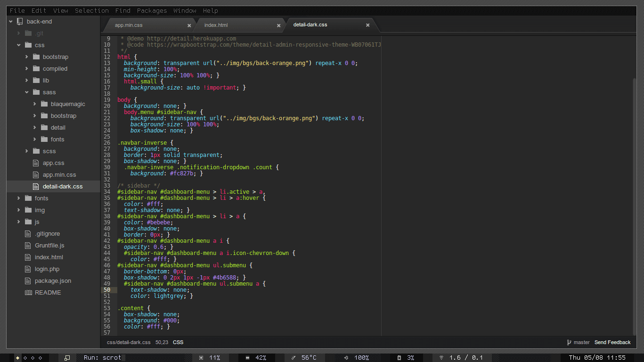Viewport: 644px width, 362px height.
Task: Open the Packages menu
Action: 152,10
